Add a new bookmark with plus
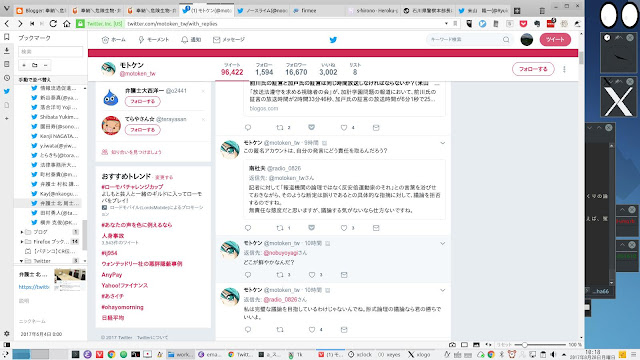 point(24,65)
